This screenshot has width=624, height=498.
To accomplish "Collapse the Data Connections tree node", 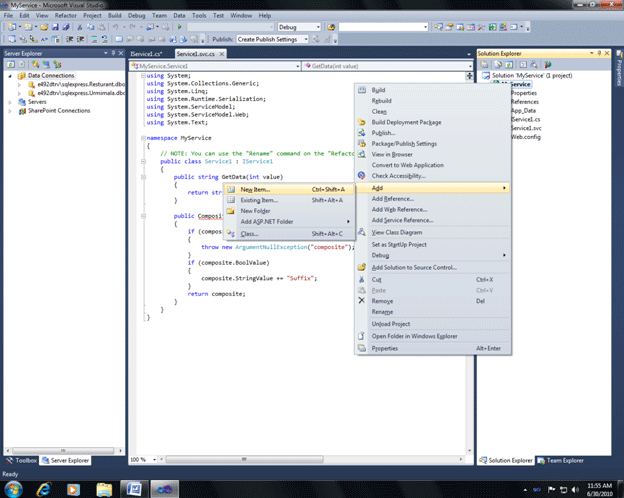I will tap(9, 76).
